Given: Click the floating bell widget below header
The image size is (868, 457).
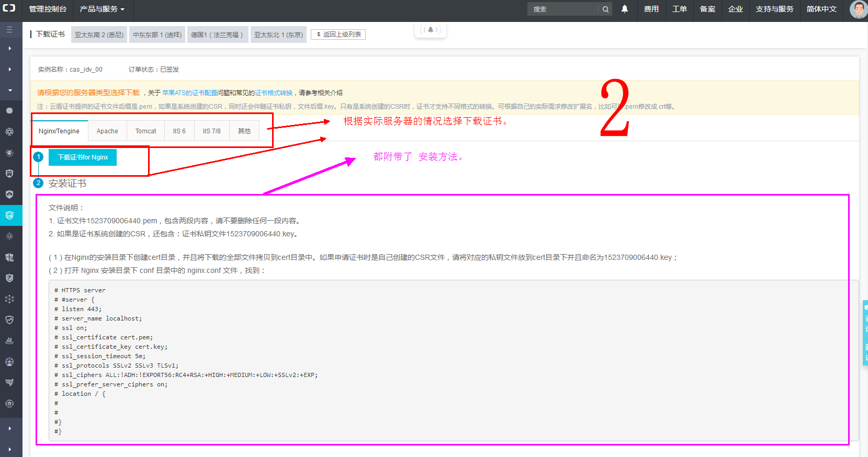Looking at the screenshot, I should coord(430,30).
